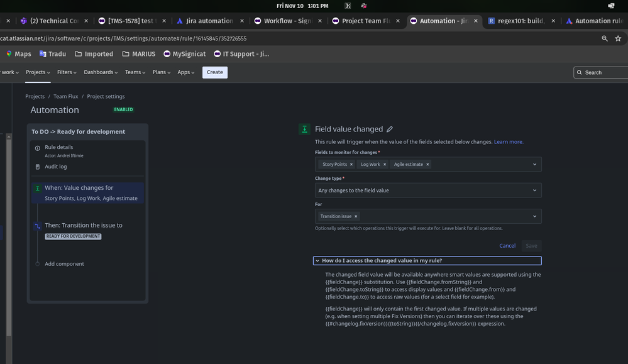
Task: Open the Filters menu
Action: (67, 72)
